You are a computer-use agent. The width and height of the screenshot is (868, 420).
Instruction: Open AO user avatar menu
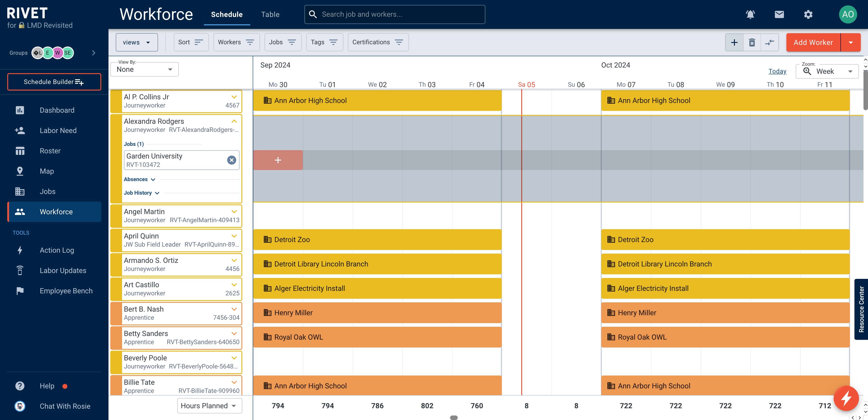click(x=847, y=14)
